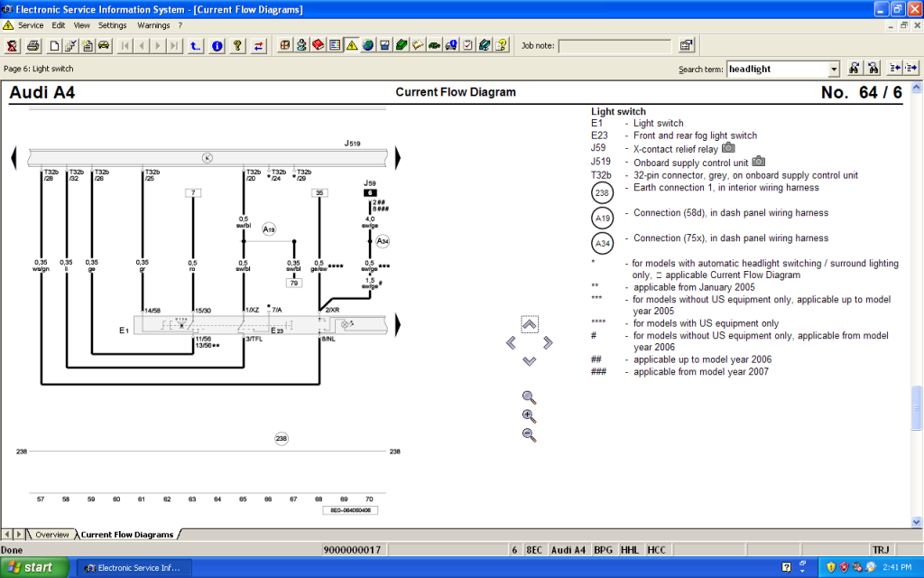This screenshot has height=578, width=924.
Task: Click the black right arrow beside E1 switch
Action: (397, 325)
